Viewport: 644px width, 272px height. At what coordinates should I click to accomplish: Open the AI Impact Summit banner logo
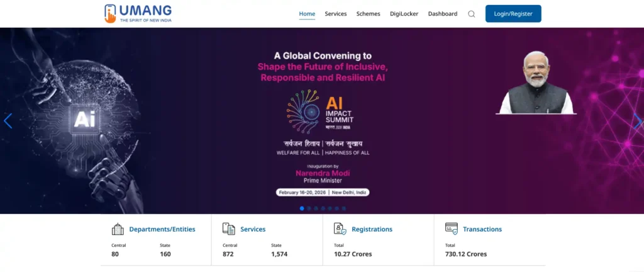pos(322,113)
